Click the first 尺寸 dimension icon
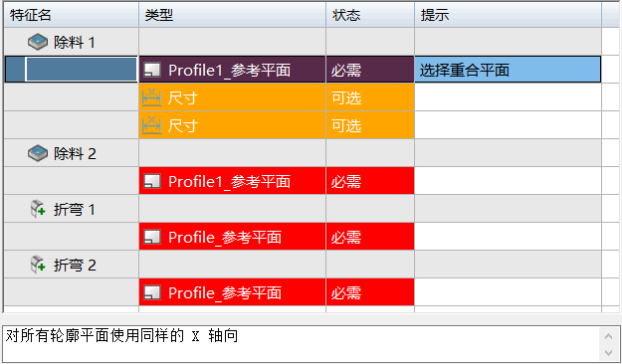The image size is (622, 364). coord(152,97)
